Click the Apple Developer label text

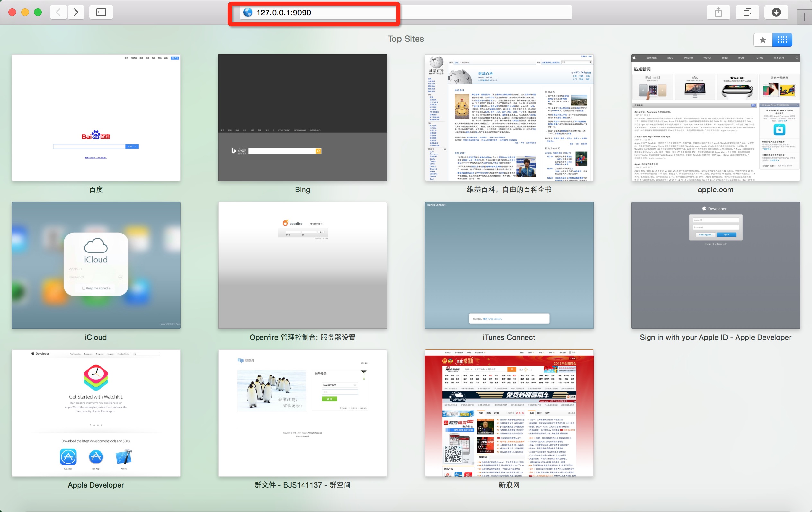click(96, 485)
